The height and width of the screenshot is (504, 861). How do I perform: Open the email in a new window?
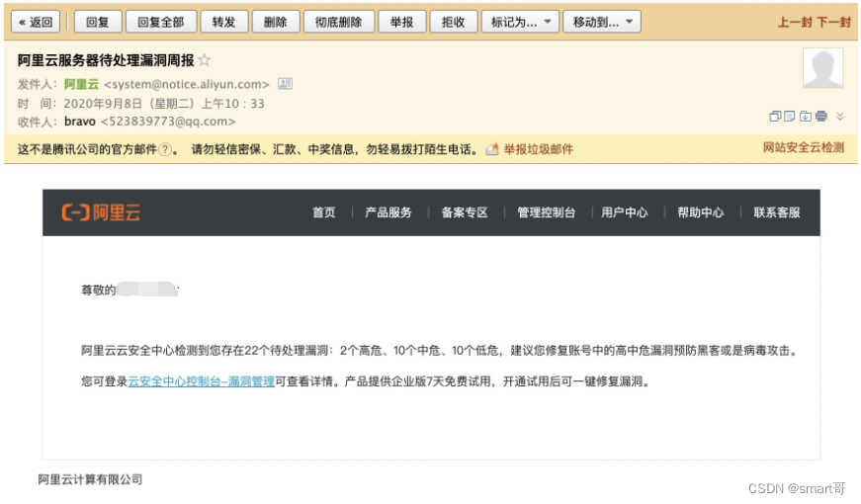[775, 116]
